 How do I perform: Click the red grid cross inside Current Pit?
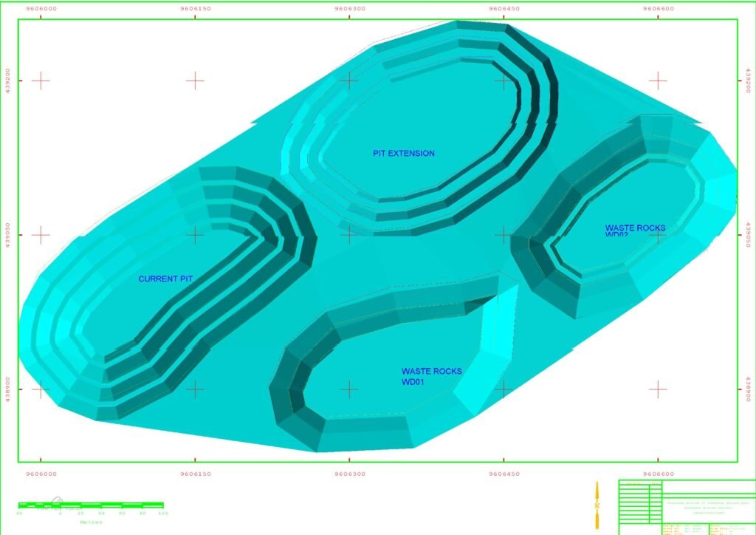click(x=194, y=235)
